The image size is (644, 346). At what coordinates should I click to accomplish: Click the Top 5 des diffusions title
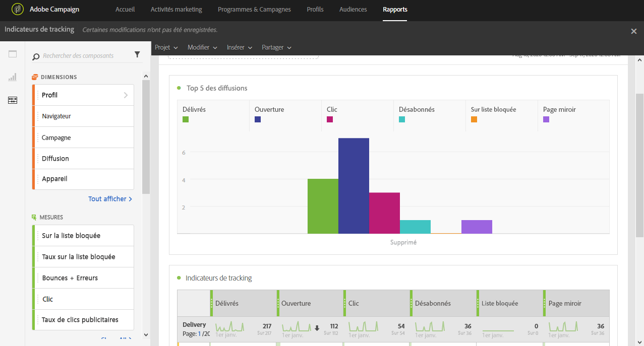(217, 88)
